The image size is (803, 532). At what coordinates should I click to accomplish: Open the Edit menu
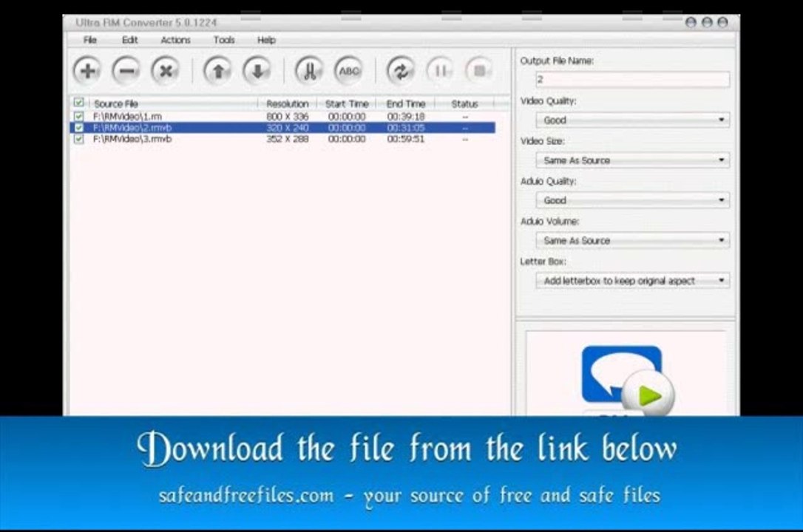129,40
